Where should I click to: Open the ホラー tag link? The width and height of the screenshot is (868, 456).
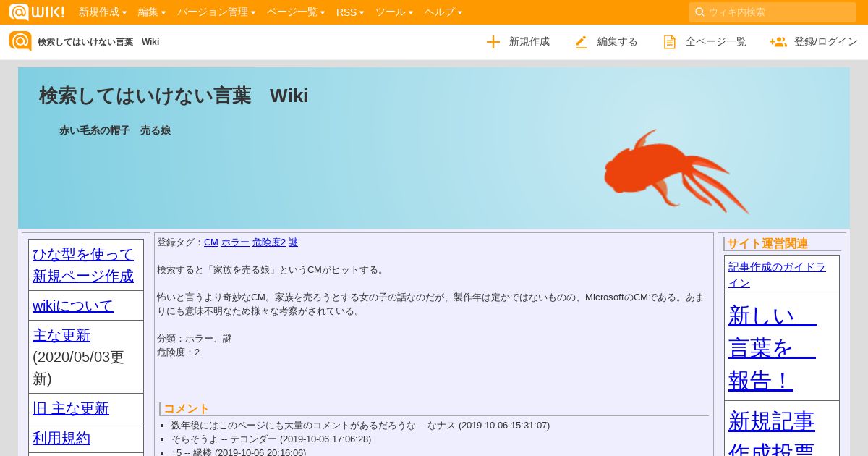pyautogui.click(x=235, y=242)
